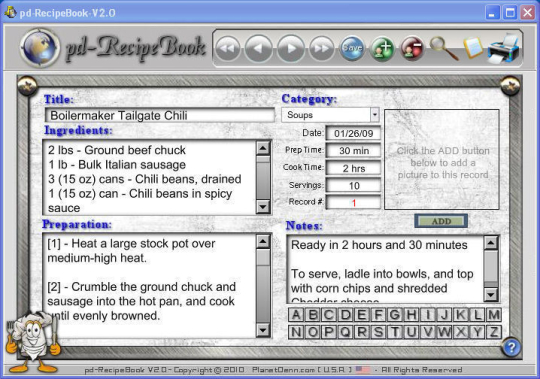Screen dimensions: 540x379
Task: Filter recipes by letter M
Action: 494,315
